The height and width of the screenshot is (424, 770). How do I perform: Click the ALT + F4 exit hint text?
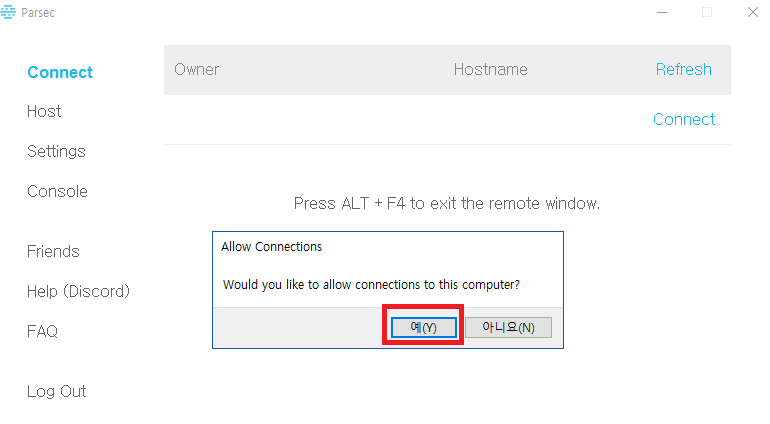pyautogui.click(x=447, y=203)
